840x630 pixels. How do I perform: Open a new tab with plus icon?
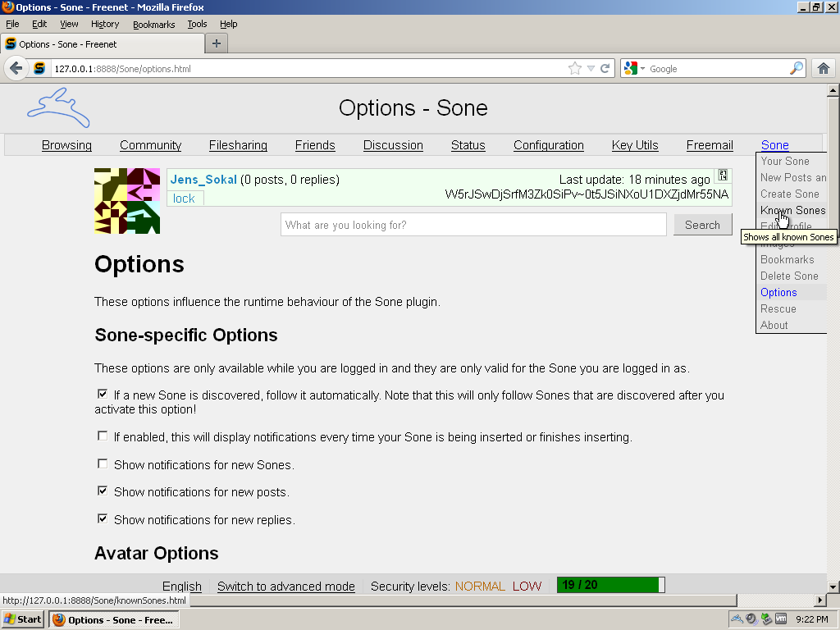(x=217, y=44)
